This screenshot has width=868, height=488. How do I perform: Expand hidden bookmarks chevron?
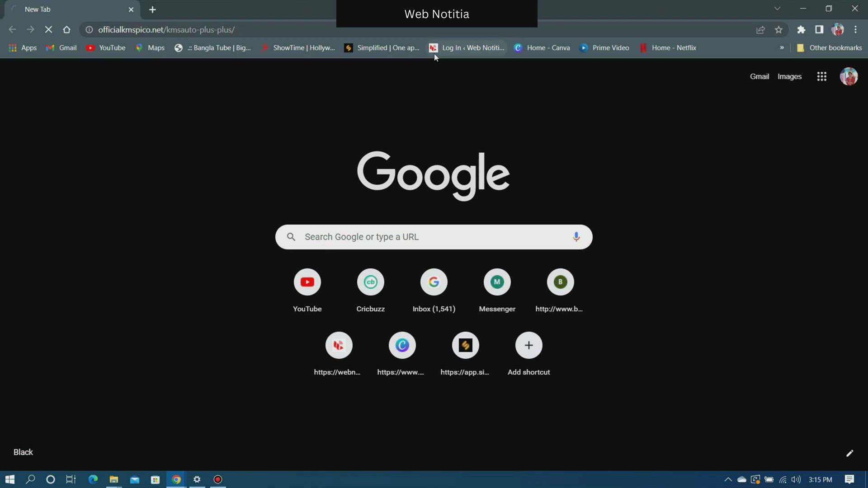point(782,48)
